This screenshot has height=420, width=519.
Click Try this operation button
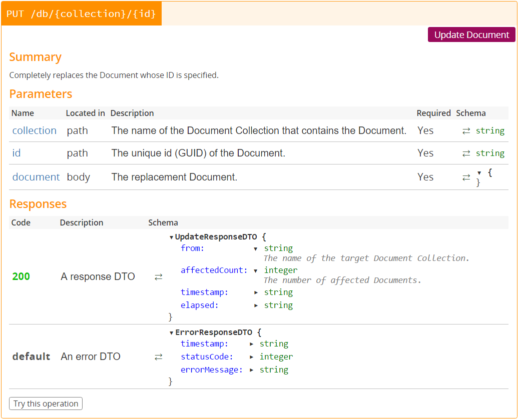tap(46, 404)
